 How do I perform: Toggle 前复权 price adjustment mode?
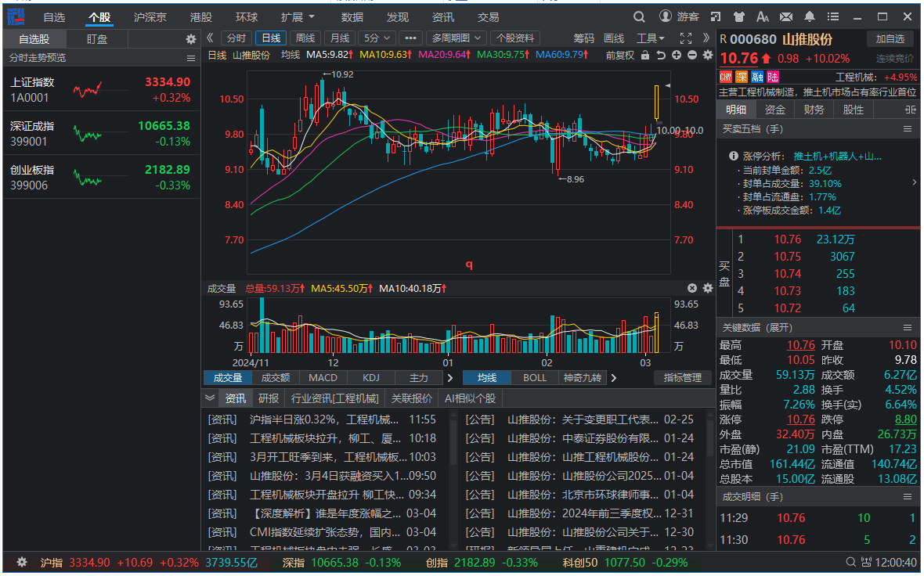(x=620, y=56)
